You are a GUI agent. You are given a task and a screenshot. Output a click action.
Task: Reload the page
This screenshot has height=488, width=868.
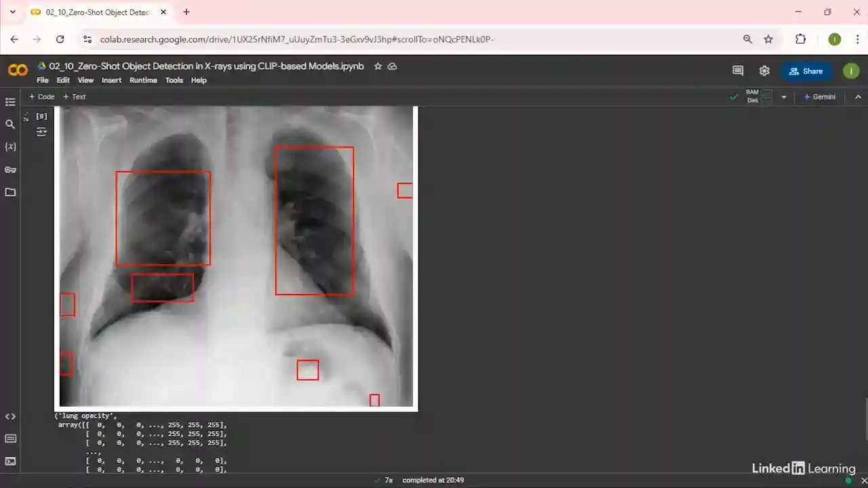pos(60,39)
